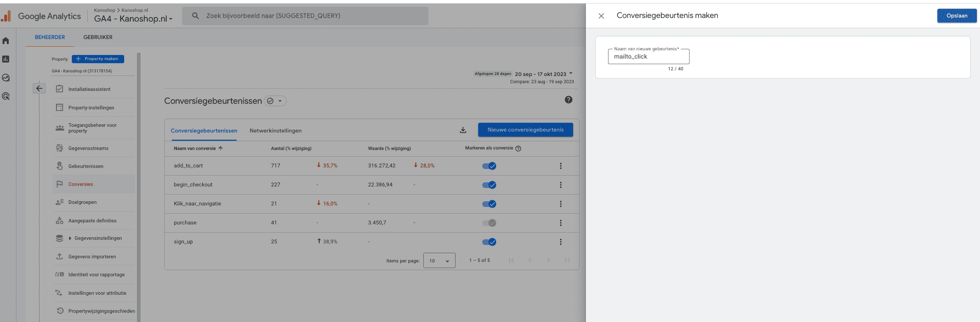Open more options for add_to_cart row
The height and width of the screenshot is (322, 980).
tap(561, 166)
